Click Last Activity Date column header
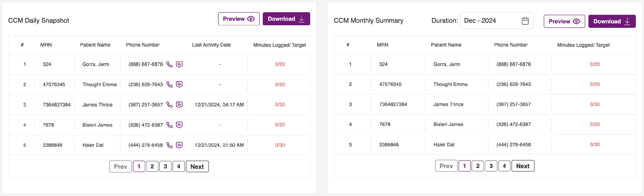 pyautogui.click(x=211, y=45)
